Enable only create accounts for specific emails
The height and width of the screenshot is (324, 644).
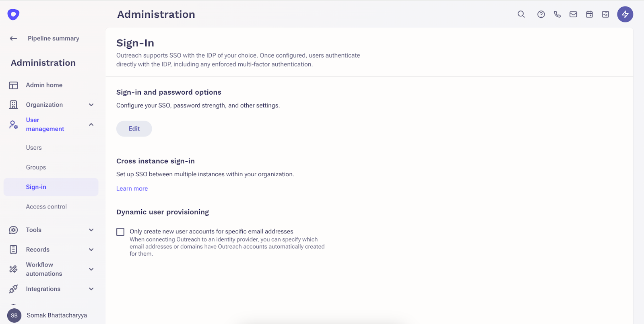[120, 232]
